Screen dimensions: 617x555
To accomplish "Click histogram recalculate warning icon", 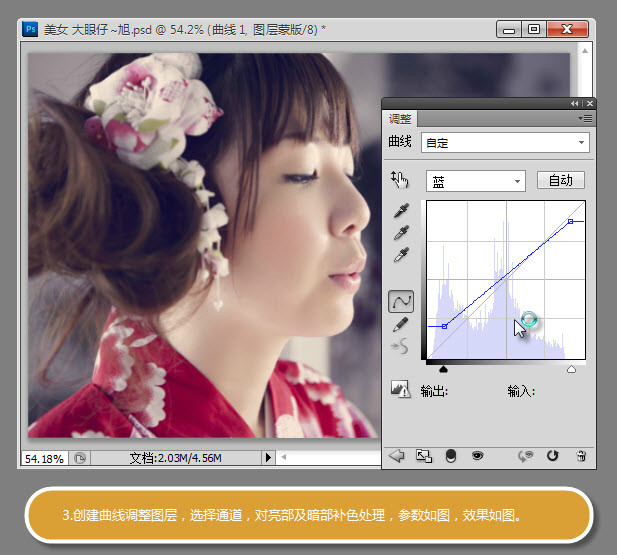I will point(400,389).
